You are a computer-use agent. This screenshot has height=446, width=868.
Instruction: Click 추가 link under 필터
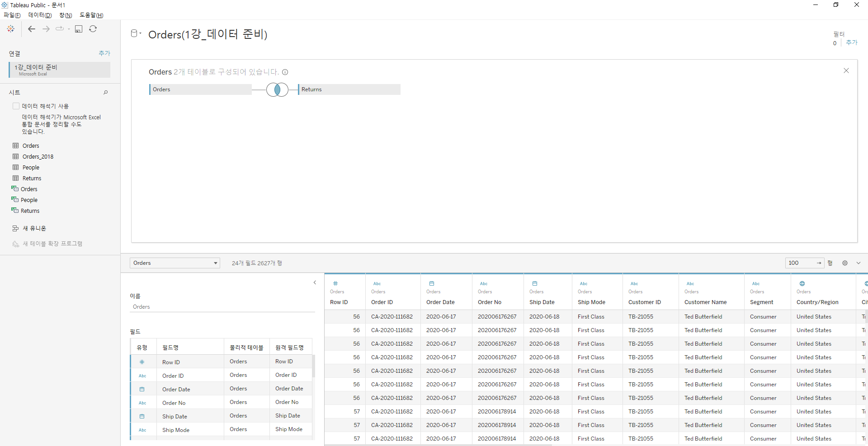pos(852,42)
